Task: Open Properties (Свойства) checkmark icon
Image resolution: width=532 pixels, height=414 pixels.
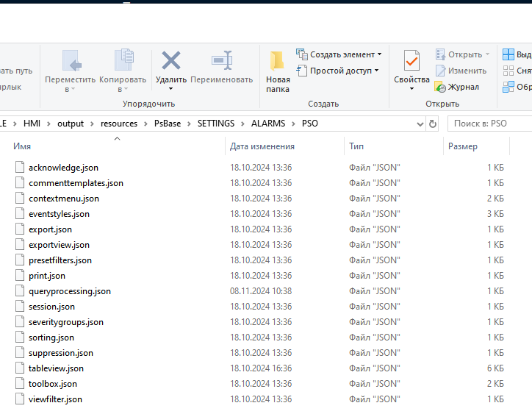Action: pos(411,62)
